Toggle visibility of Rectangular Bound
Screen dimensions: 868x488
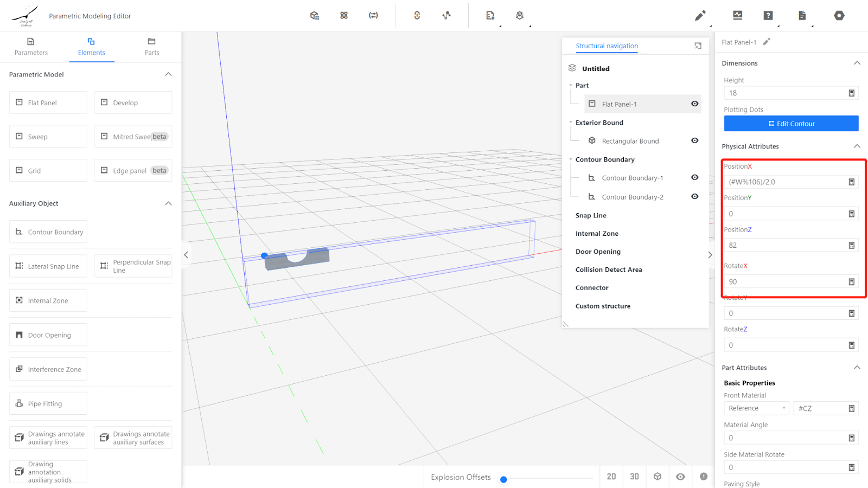[694, 140]
